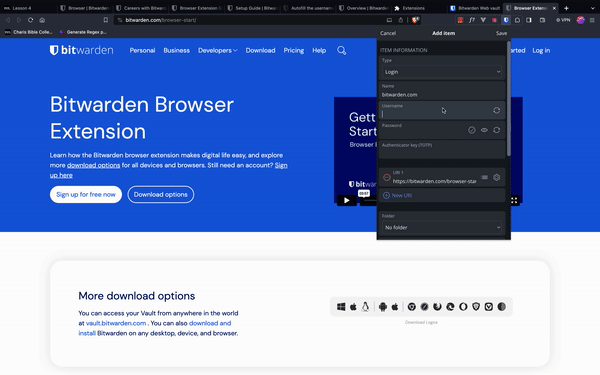Viewport: 600px width, 375px height.
Task: Toggle password visibility eye icon
Action: (484, 130)
